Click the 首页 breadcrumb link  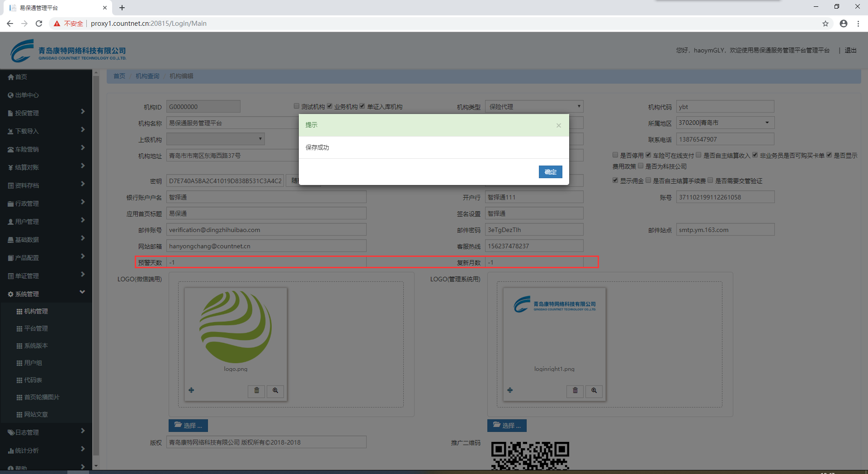119,76
